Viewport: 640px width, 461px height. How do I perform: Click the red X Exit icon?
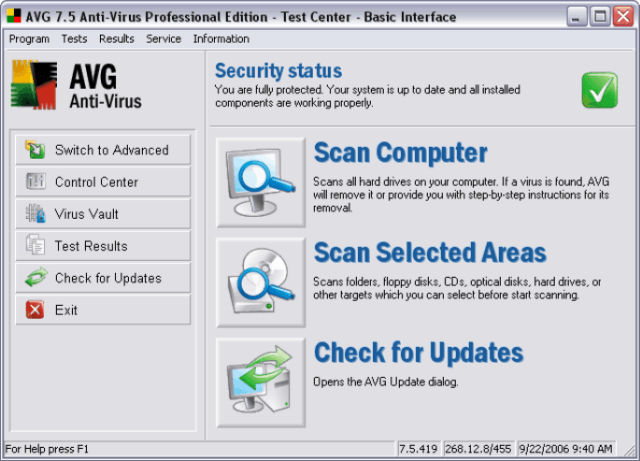point(35,310)
